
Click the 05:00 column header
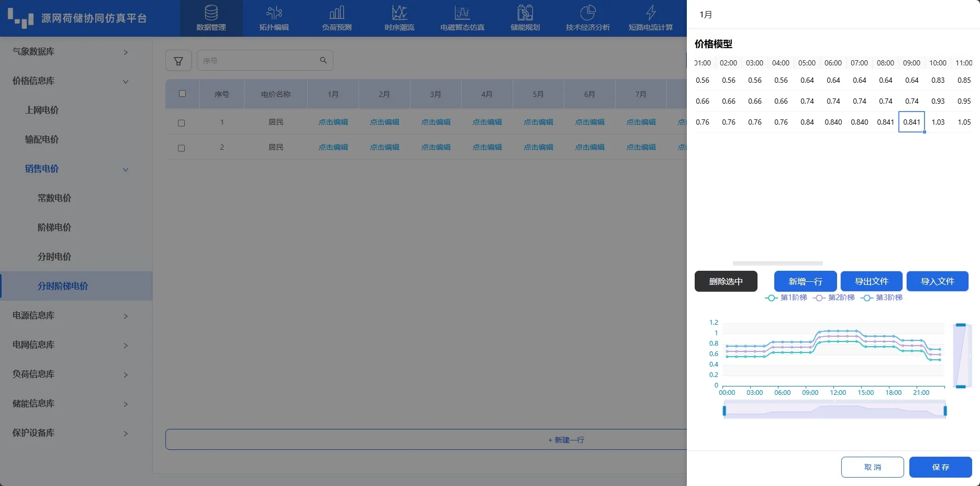coord(807,63)
